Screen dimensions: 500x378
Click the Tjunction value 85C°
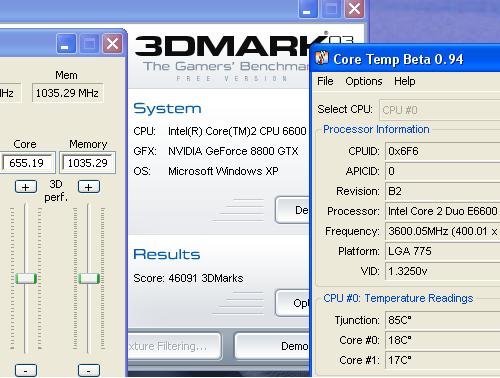[442, 320]
